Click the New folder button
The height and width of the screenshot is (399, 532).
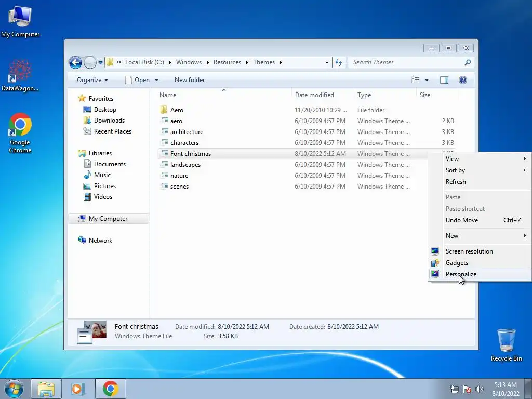coord(189,80)
